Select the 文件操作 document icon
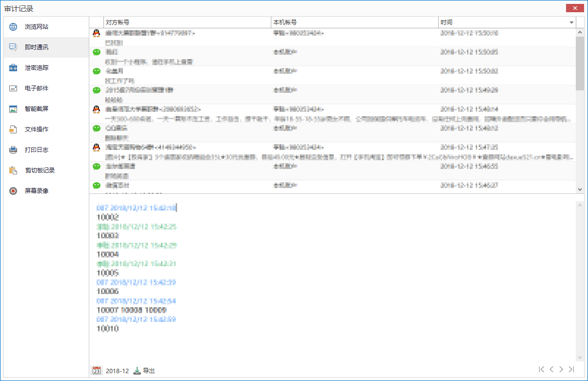 tap(13, 129)
